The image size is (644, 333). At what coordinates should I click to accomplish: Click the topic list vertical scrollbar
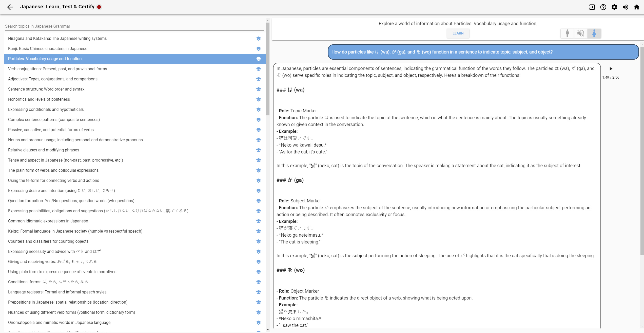pyautogui.click(x=268, y=69)
